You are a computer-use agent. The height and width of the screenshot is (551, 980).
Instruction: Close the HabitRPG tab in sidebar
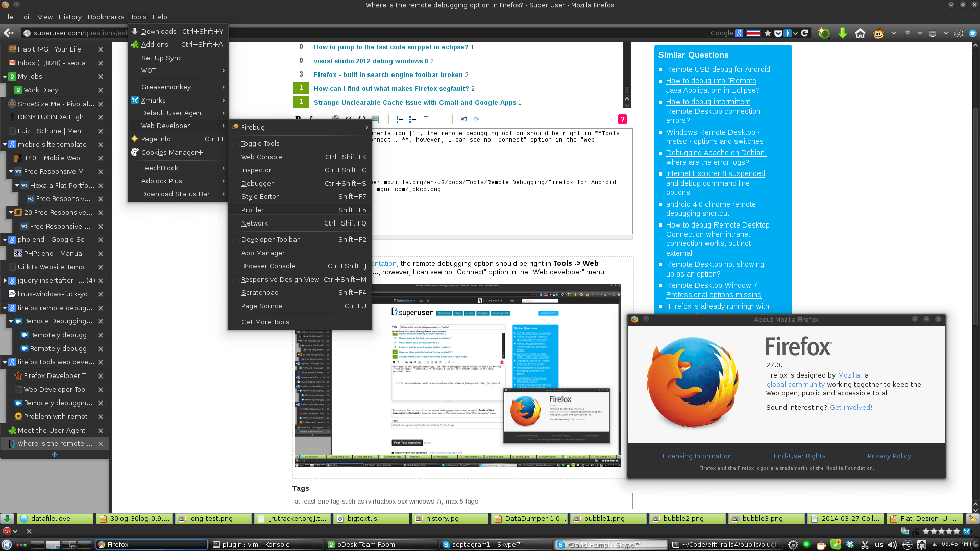click(x=101, y=49)
